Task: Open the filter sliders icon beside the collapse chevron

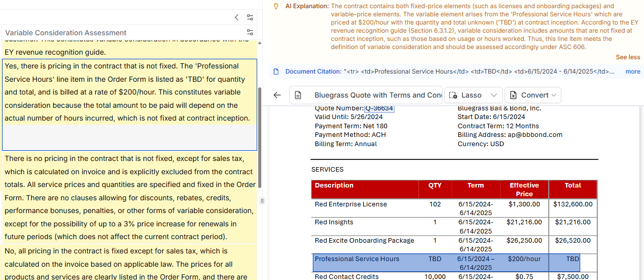Action: 250,17
